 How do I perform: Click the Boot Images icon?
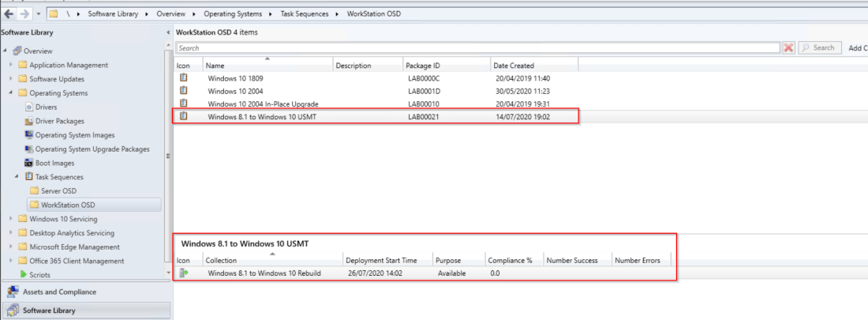click(29, 163)
